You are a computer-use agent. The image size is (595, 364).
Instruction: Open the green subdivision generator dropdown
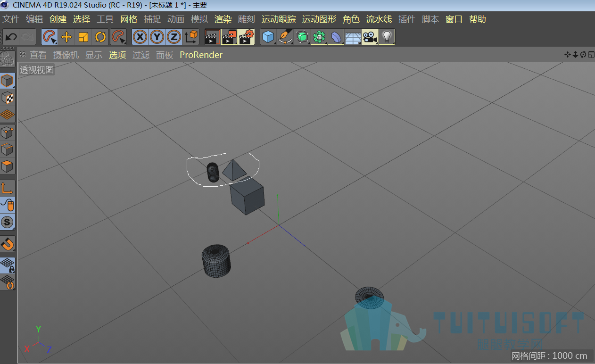pyautogui.click(x=302, y=37)
